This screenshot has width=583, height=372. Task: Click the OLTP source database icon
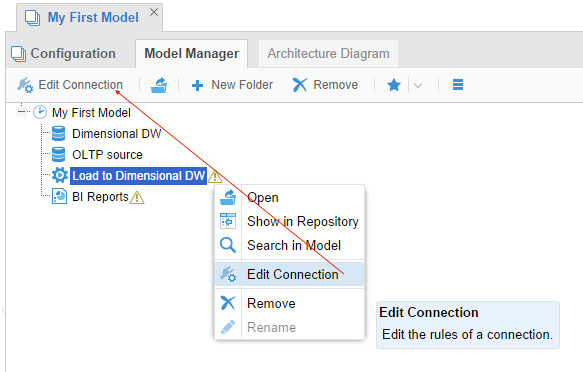point(58,154)
